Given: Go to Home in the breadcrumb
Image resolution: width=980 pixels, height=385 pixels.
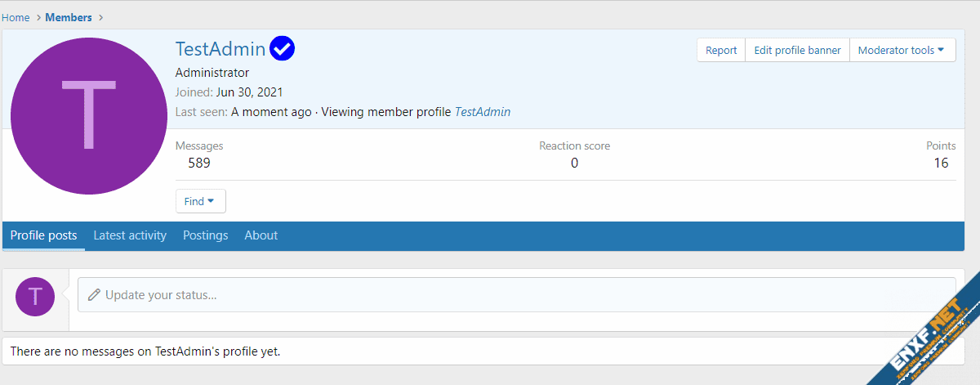Looking at the screenshot, I should pos(16,17).
